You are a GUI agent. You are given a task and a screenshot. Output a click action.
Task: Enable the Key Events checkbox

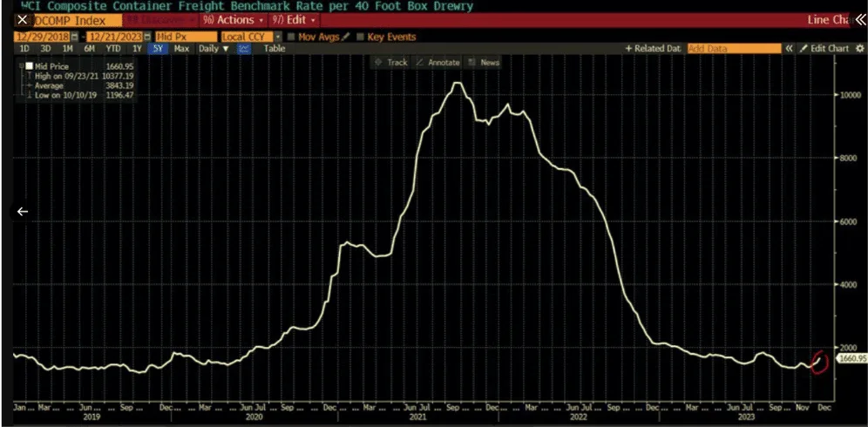pos(361,37)
